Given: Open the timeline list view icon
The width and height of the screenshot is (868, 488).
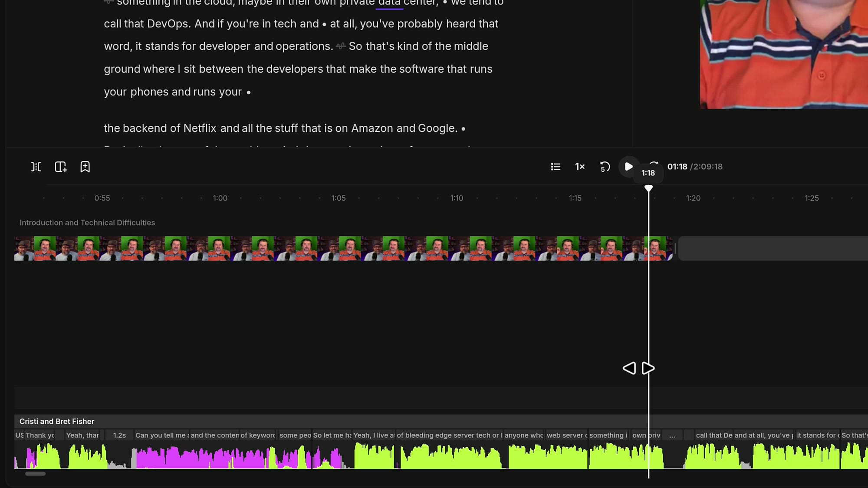Looking at the screenshot, I should pyautogui.click(x=556, y=167).
